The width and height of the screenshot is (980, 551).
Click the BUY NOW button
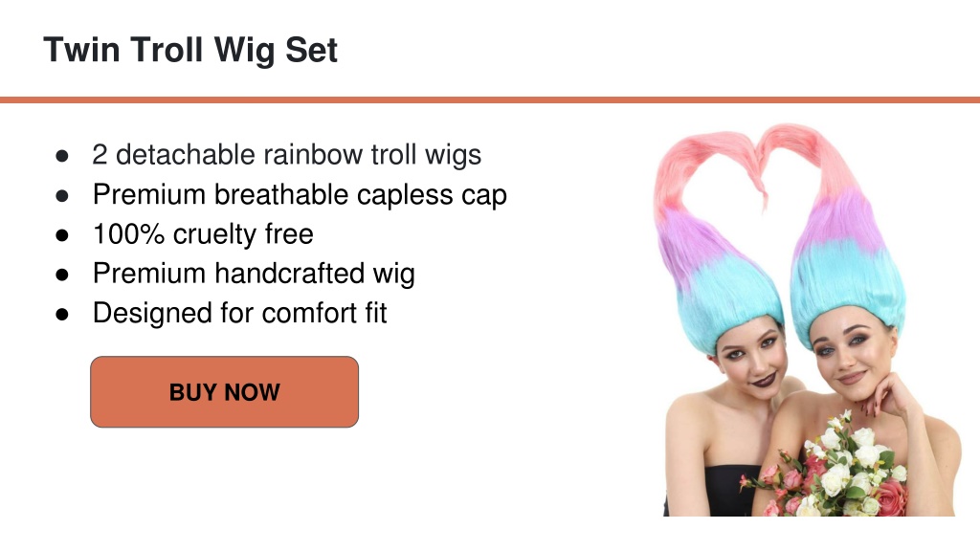coord(224,391)
